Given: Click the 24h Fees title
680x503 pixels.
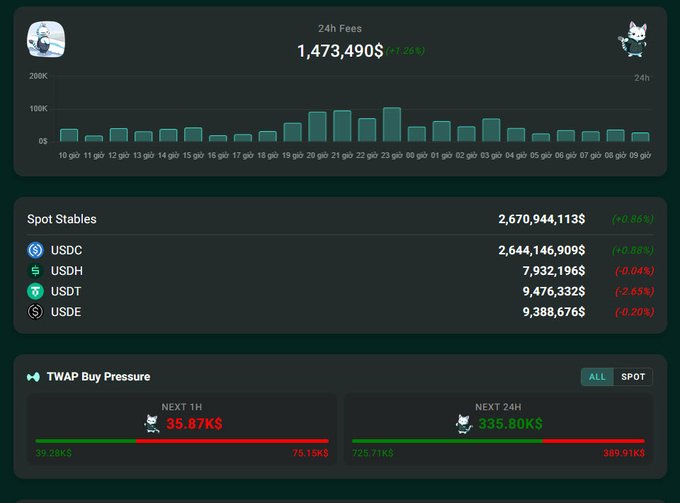Looking at the screenshot, I should pyautogui.click(x=340, y=29).
